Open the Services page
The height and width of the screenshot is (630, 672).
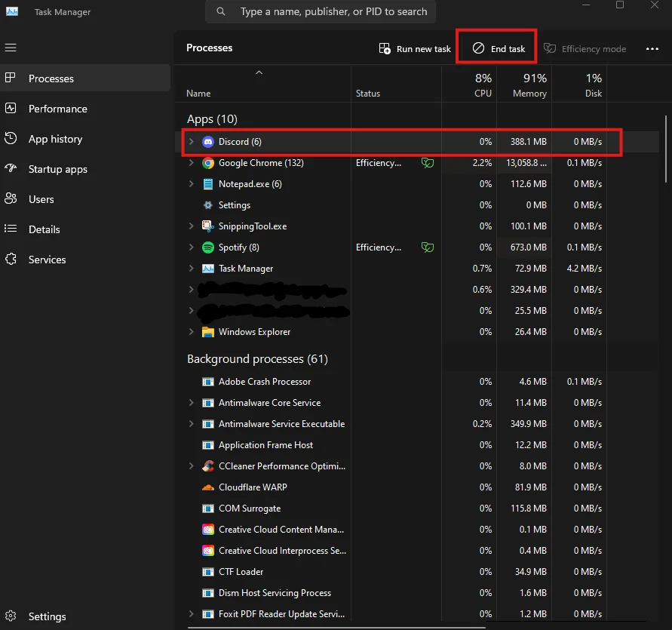[x=85, y=260]
